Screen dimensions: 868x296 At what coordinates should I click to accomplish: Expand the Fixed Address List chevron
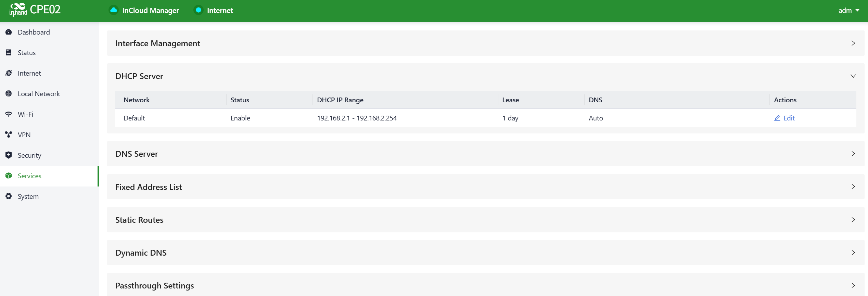(x=853, y=187)
